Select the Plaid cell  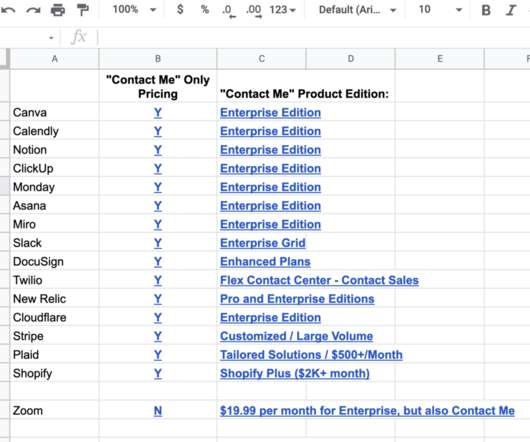point(55,354)
